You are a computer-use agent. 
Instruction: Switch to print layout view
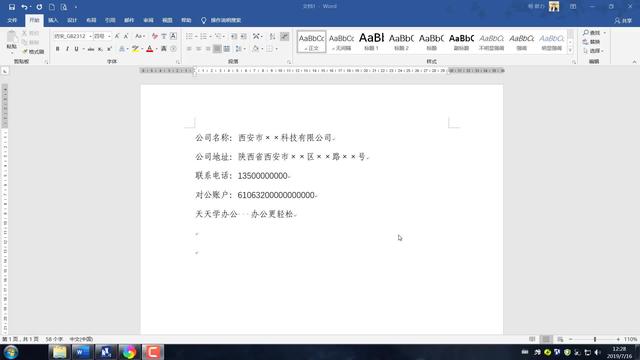[x=546, y=339]
